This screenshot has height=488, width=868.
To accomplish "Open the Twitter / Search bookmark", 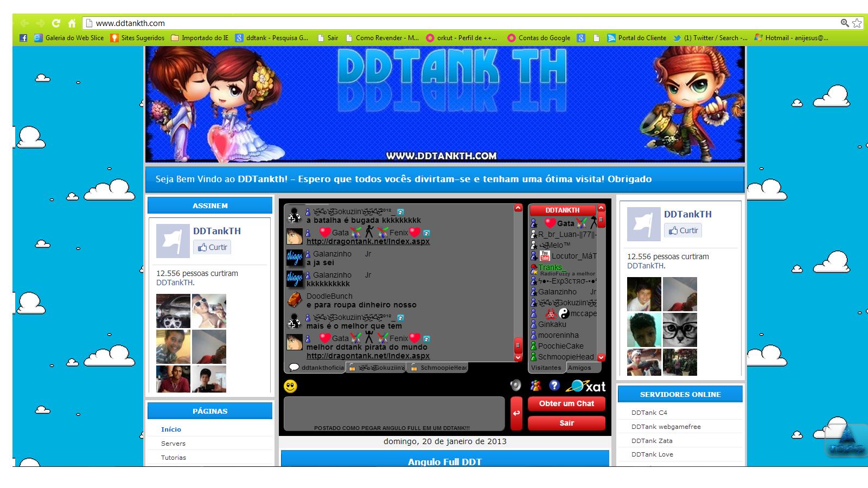I will coord(710,38).
